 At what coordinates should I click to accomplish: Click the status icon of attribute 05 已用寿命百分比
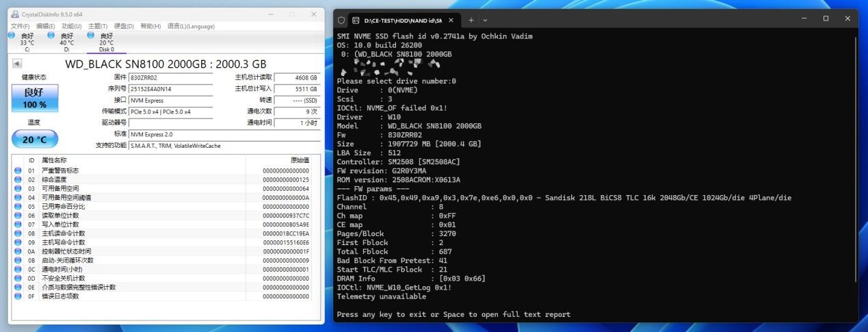point(18,206)
